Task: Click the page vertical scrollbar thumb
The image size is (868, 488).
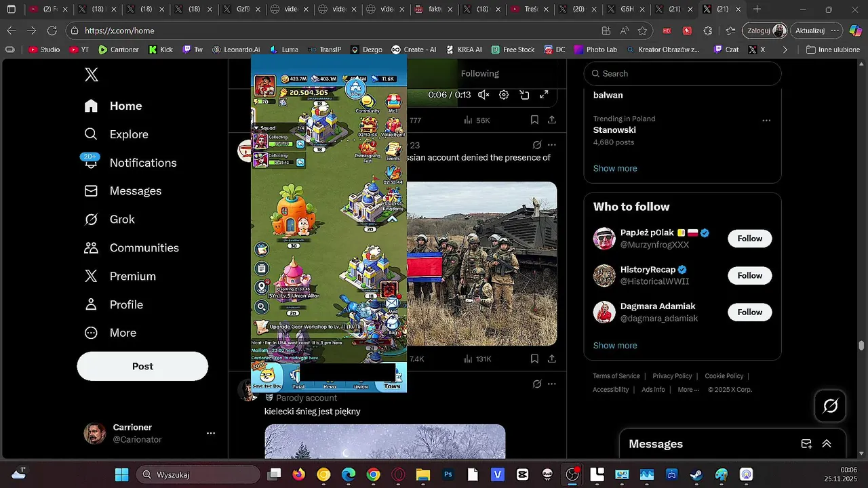Action: click(x=862, y=345)
